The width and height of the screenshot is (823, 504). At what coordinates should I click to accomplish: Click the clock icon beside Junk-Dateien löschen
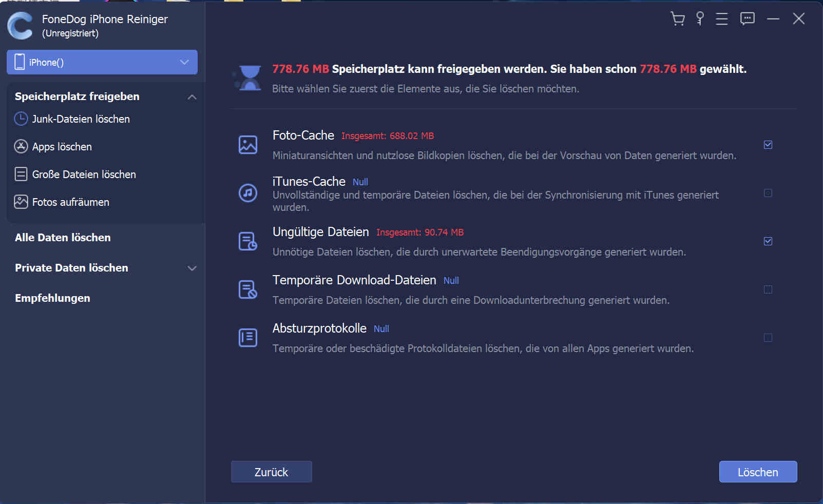pyautogui.click(x=21, y=119)
